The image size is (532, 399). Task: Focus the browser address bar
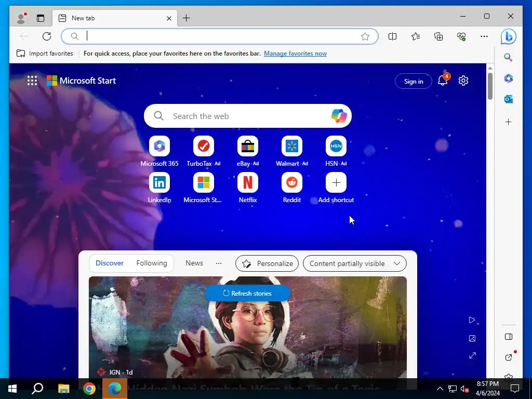click(x=220, y=36)
